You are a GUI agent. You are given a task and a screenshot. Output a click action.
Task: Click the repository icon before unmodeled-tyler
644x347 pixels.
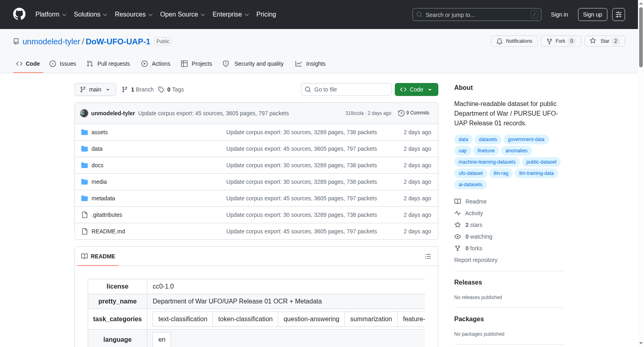[x=16, y=42]
